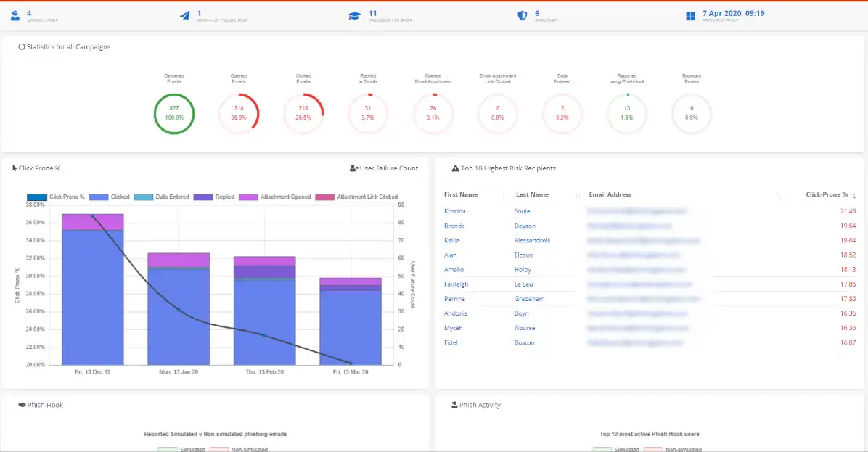
Task: Click the Delivered Emails green progress circle
Action: 174,113
